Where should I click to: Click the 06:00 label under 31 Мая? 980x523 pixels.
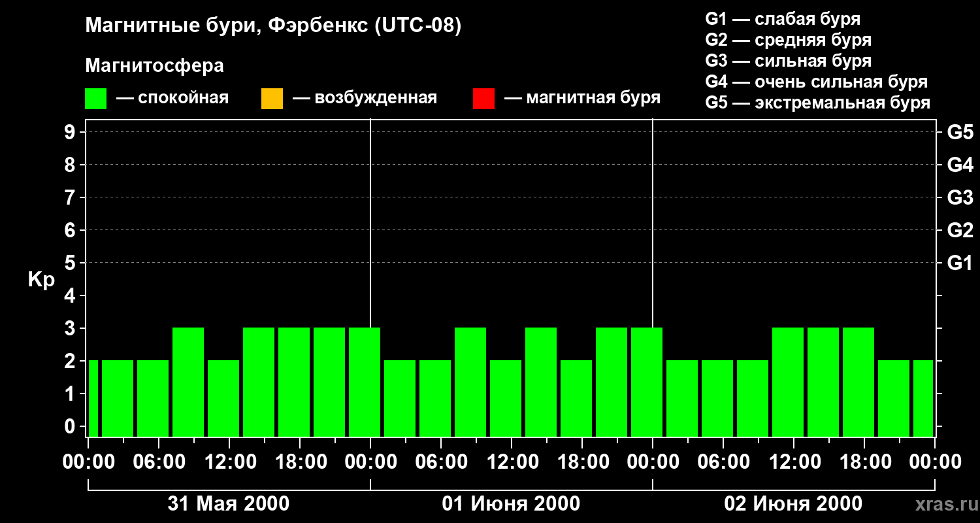[159, 462]
